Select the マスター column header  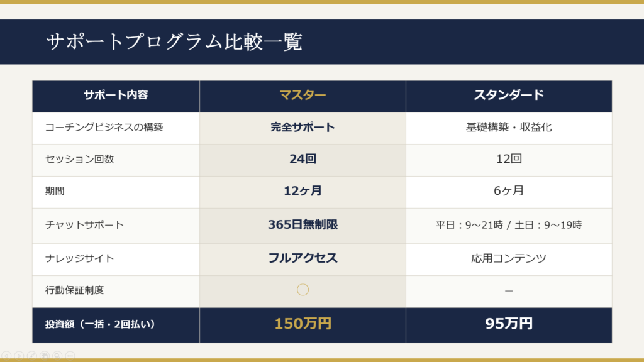[x=303, y=96]
